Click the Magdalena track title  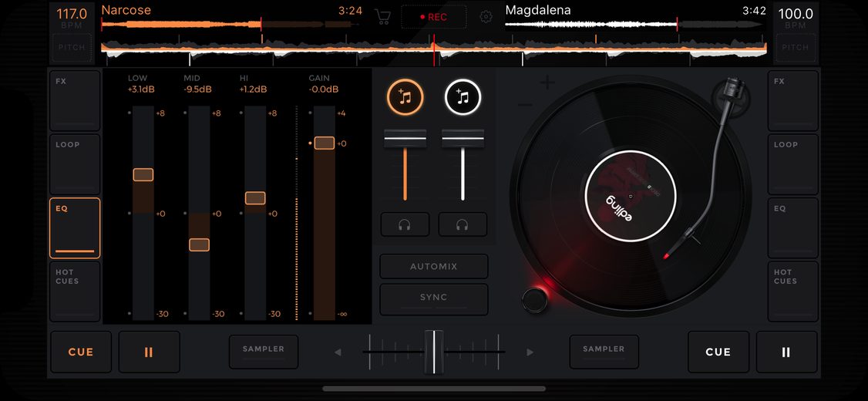[538, 10]
